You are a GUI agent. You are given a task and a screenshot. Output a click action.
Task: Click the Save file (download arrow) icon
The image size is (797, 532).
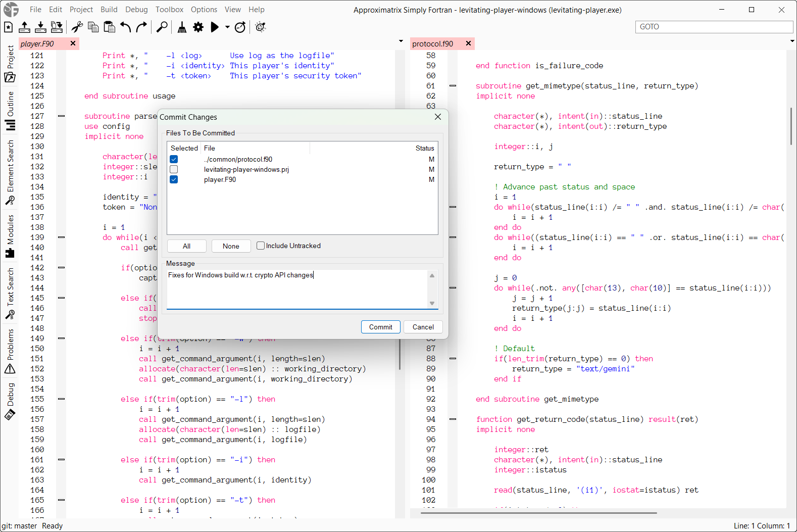(x=41, y=27)
